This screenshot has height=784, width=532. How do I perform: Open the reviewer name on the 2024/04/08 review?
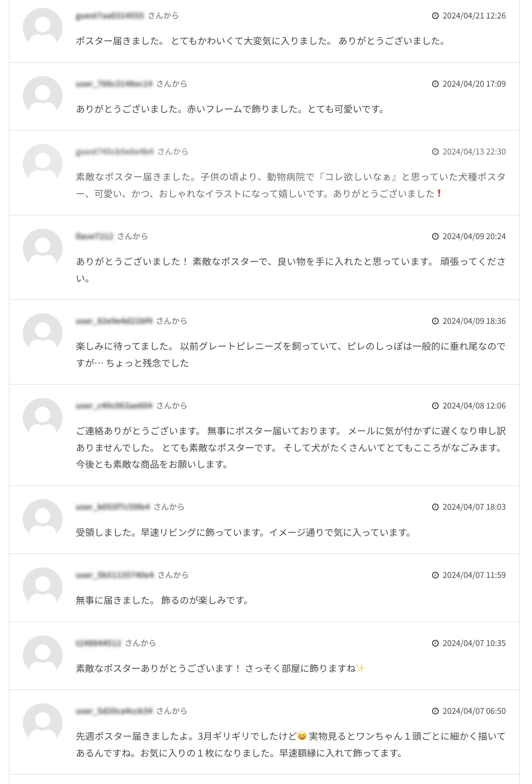point(114,406)
